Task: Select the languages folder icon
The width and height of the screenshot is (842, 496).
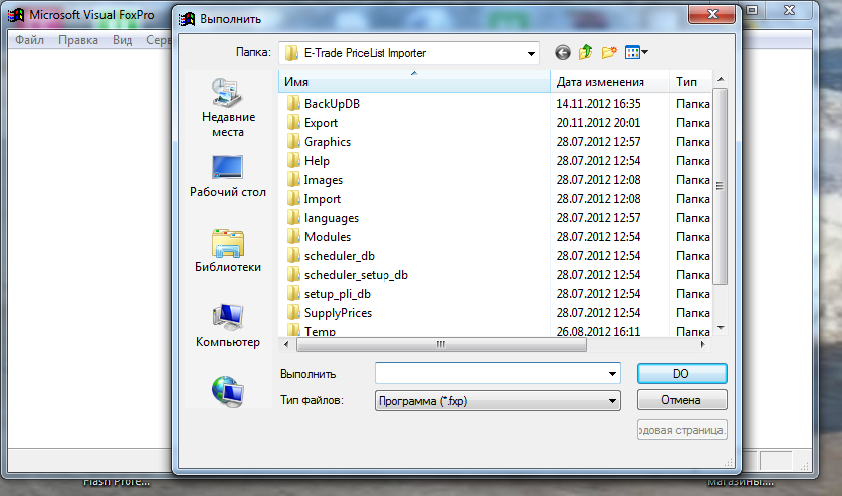Action: 293,217
